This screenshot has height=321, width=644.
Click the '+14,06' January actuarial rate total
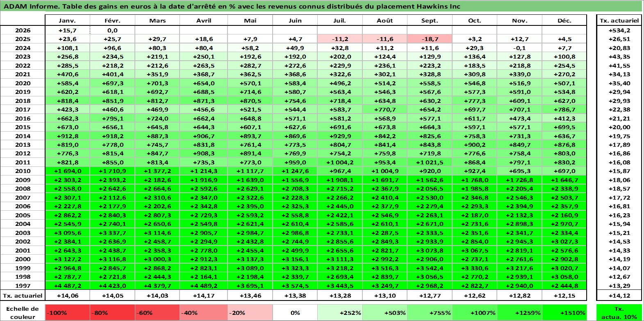[67, 296]
